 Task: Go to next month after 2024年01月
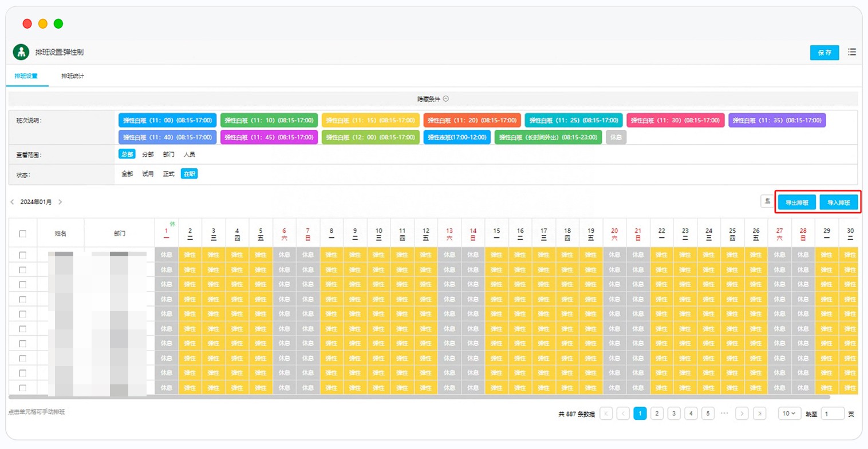60,202
